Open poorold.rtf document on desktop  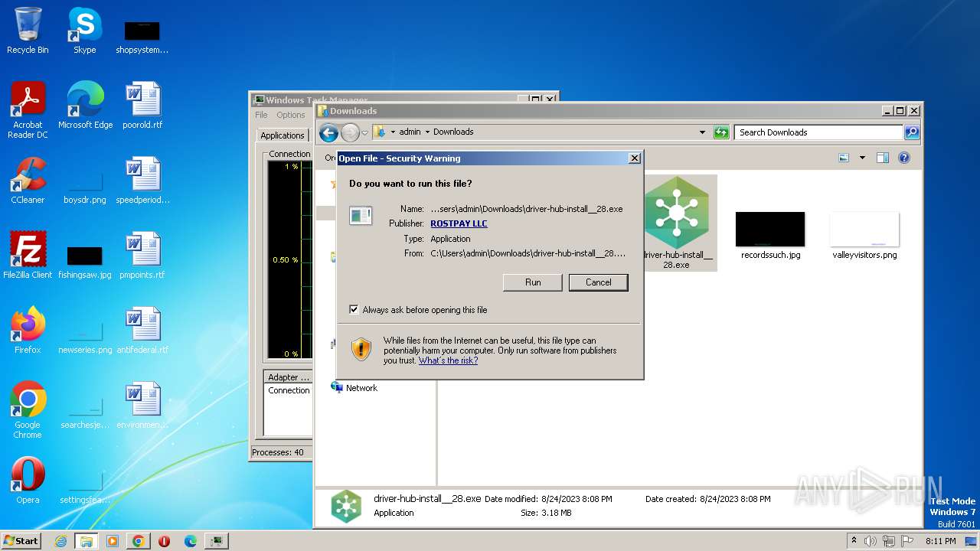(142, 105)
